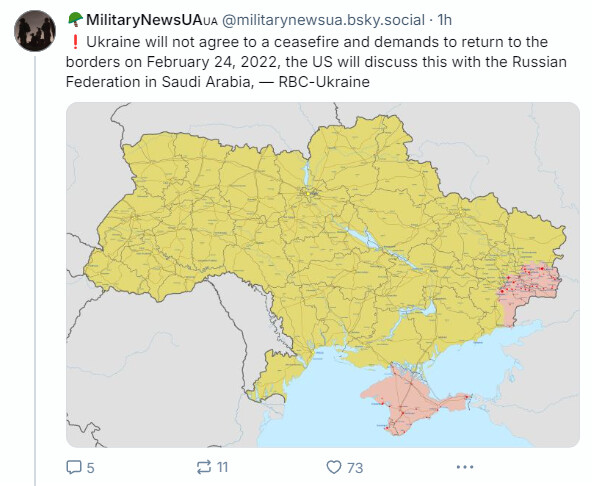This screenshot has height=486, width=592.
Task: Click the pink Crimea peninsula on the map
Action: (410, 402)
